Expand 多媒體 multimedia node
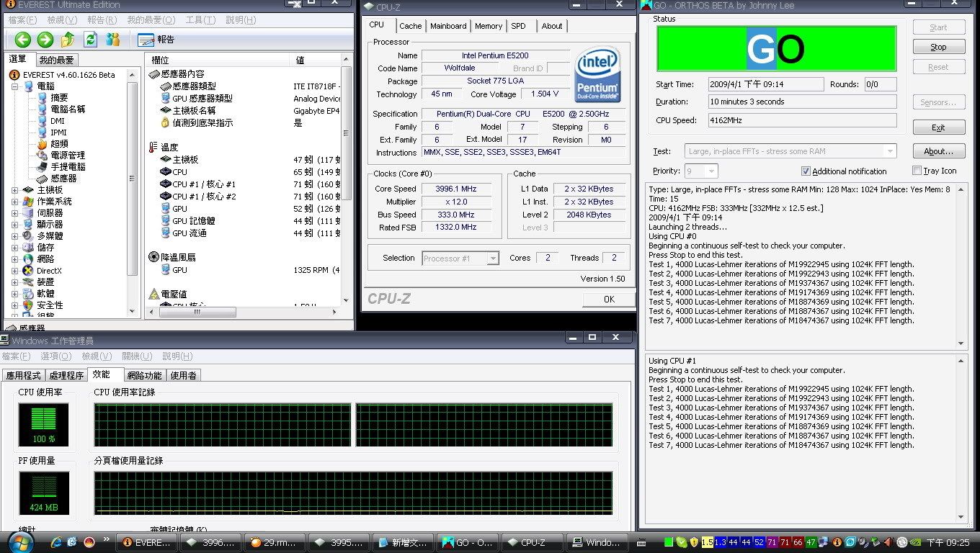The image size is (980, 553). 15,236
